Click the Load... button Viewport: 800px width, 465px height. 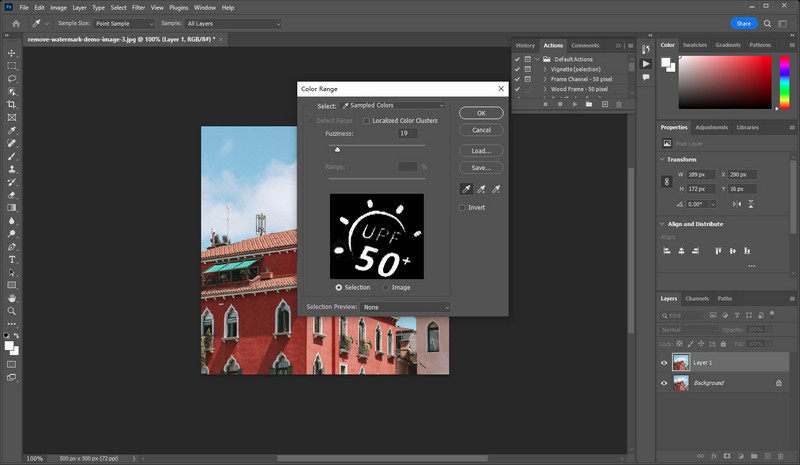click(481, 151)
